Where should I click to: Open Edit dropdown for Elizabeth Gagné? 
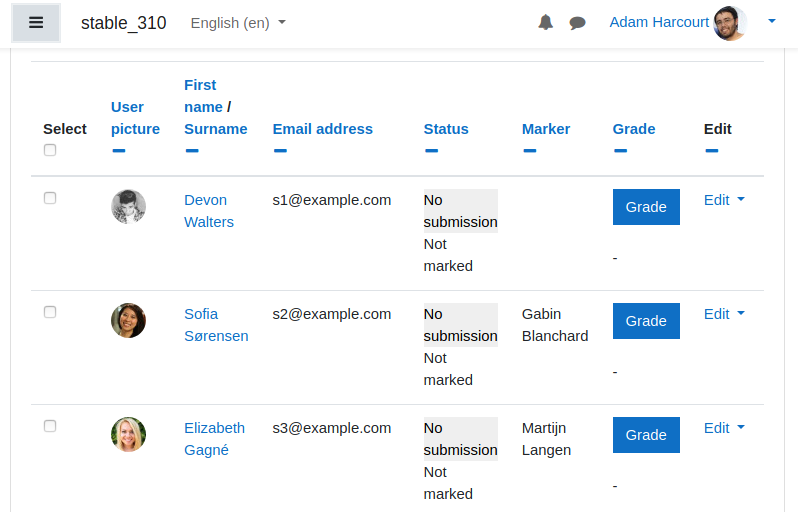point(724,428)
